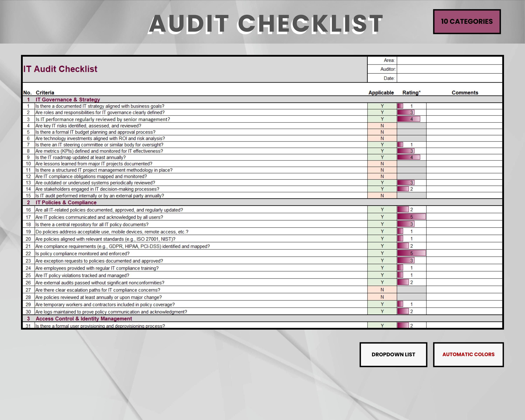The height and width of the screenshot is (420, 525).
Task: Click the Auditor input field
Action: pyautogui.click(x=450, y=69)
